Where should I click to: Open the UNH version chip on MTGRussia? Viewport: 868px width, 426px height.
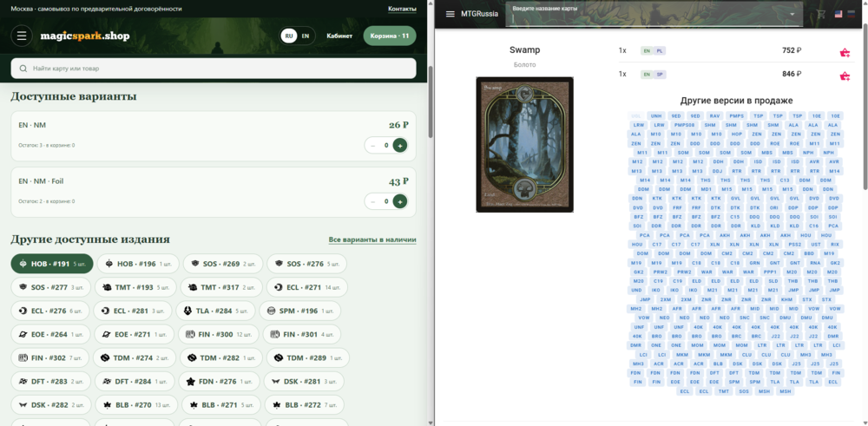coord(656,115)
